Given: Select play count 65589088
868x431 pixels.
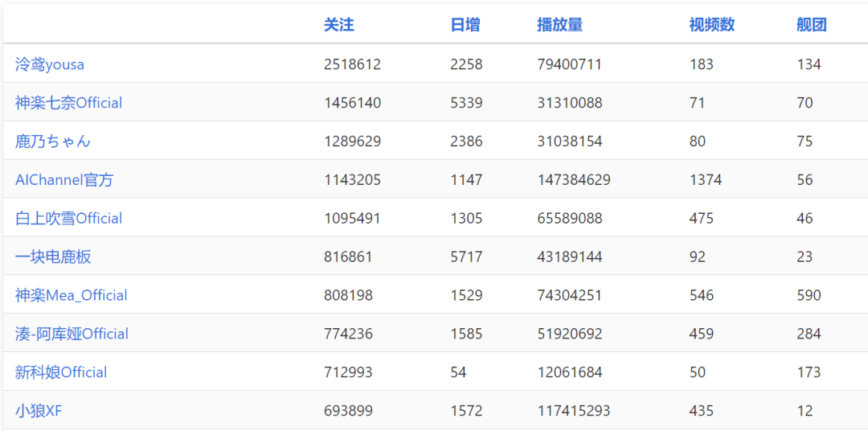Looking at the screenshot, I should click(x=570, y=218).
